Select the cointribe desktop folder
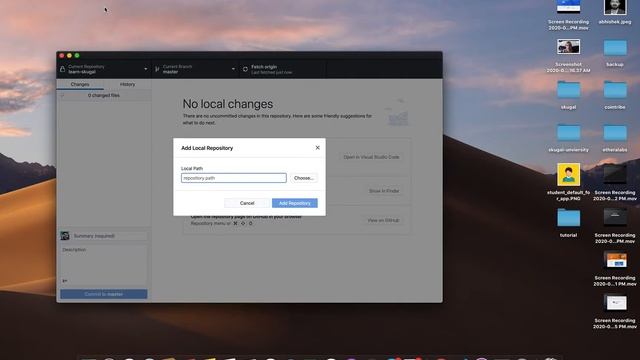Viewport: 640px width, 360px height. (615, 95)
